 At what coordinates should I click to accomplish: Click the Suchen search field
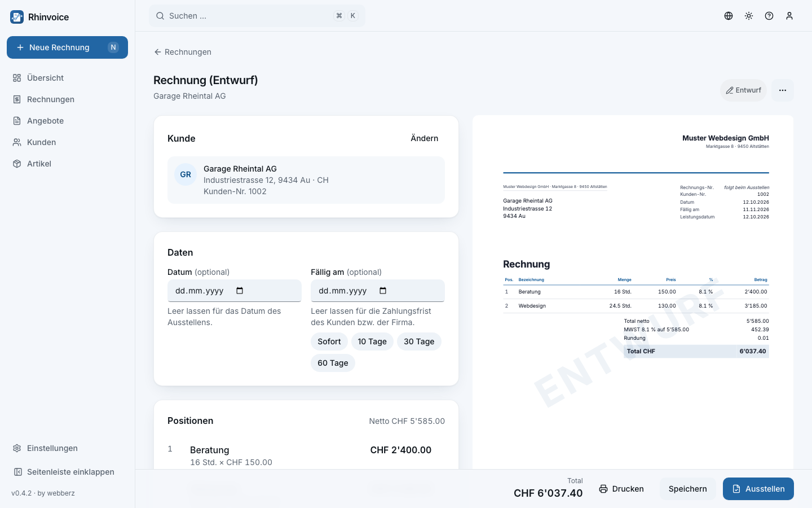[x=257, y=16]
